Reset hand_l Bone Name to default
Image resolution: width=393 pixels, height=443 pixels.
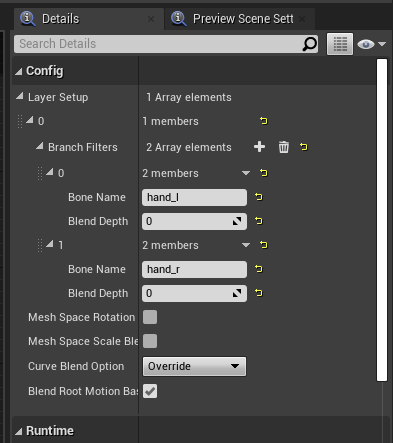click(x=259, y=197)
